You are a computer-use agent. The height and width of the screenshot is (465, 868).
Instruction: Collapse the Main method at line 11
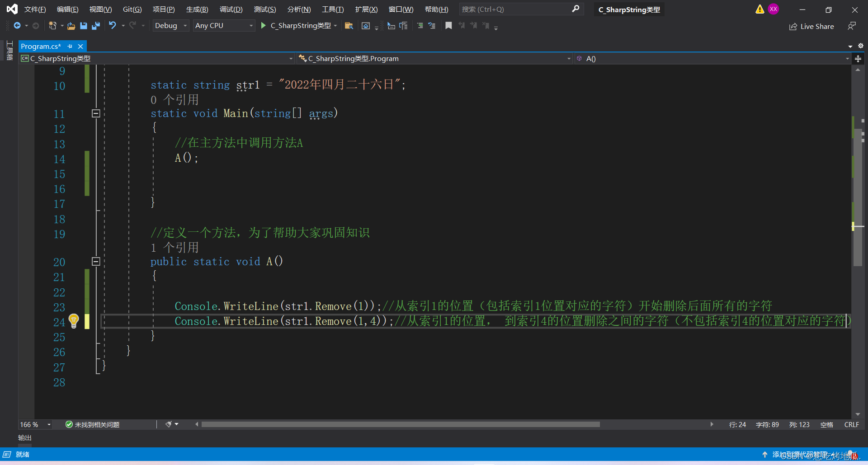[x=96, y=113]
